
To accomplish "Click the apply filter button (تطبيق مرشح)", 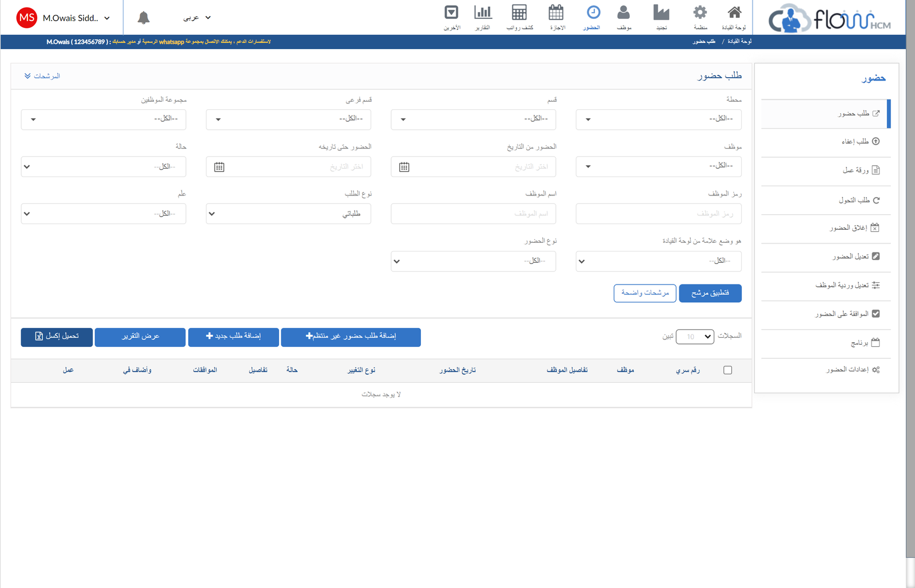I will (x=710, y=293).
